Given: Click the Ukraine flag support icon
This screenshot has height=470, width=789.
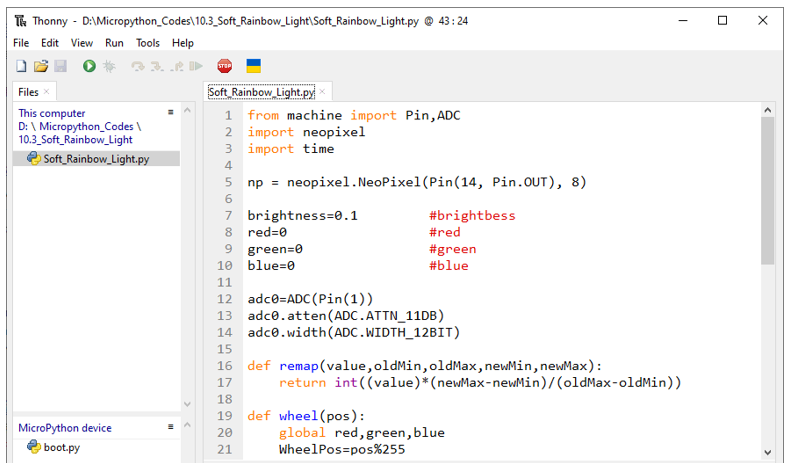Looking at the screenshot, I should (x=253, y=66).
